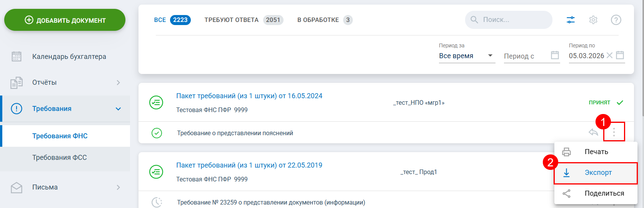Open the 'Период по' calendar picker icon
This screenshot has height=208, width=644.
tap(620, 55)
